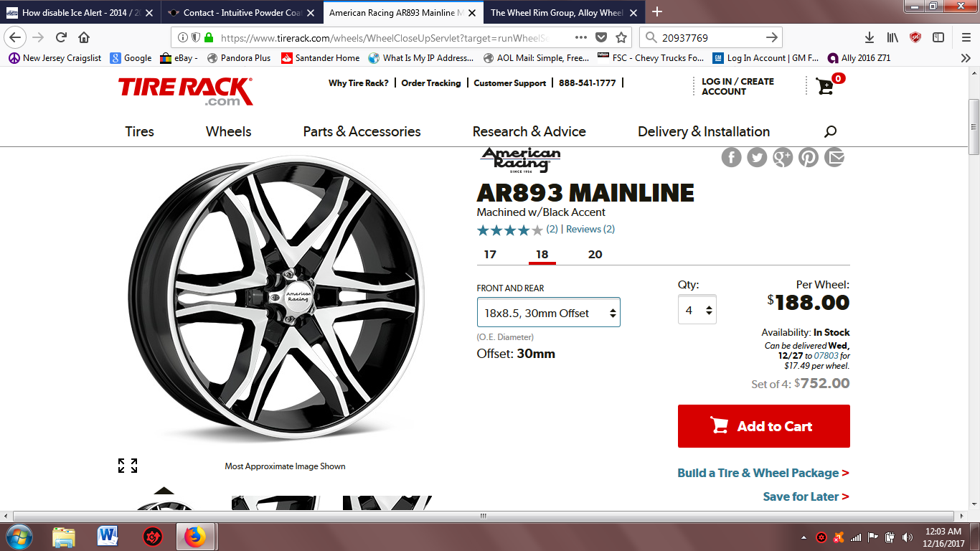The image size is (980, 551).
Task: Click the Add to Cart button
Action: 763,426
